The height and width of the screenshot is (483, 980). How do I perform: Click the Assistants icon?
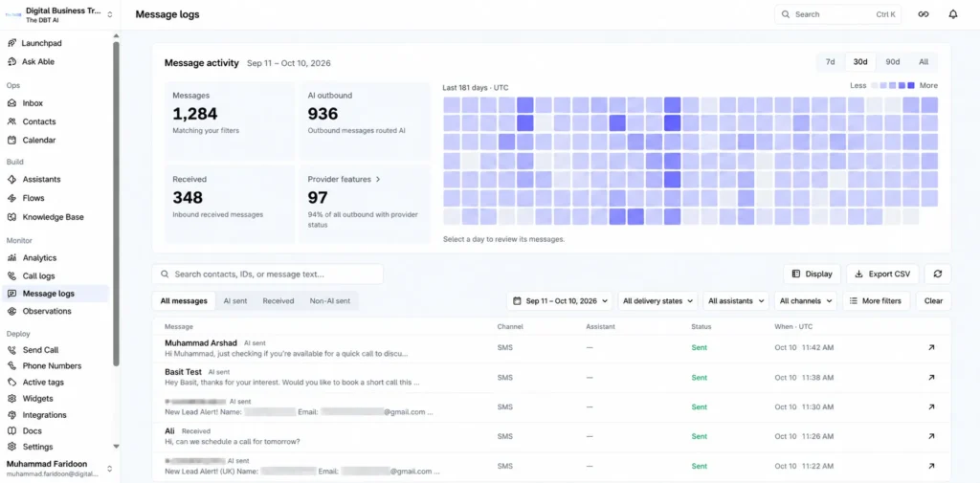11,179
